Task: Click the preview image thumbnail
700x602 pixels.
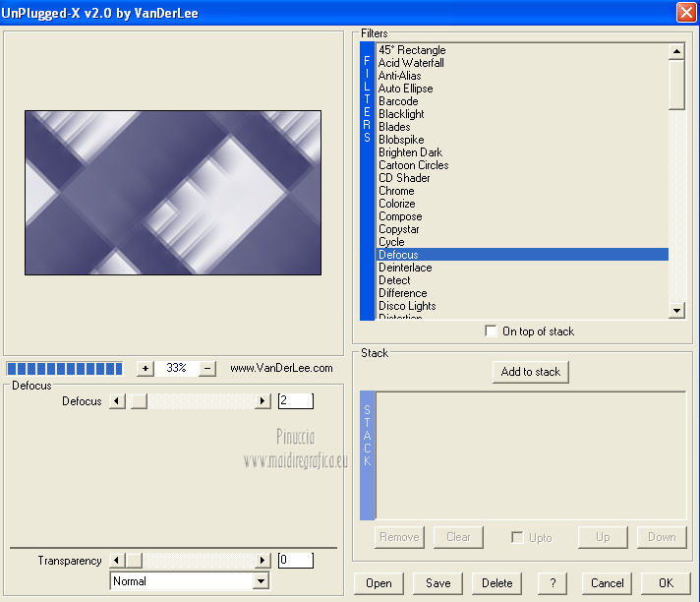Action: [x=173, y=193]
